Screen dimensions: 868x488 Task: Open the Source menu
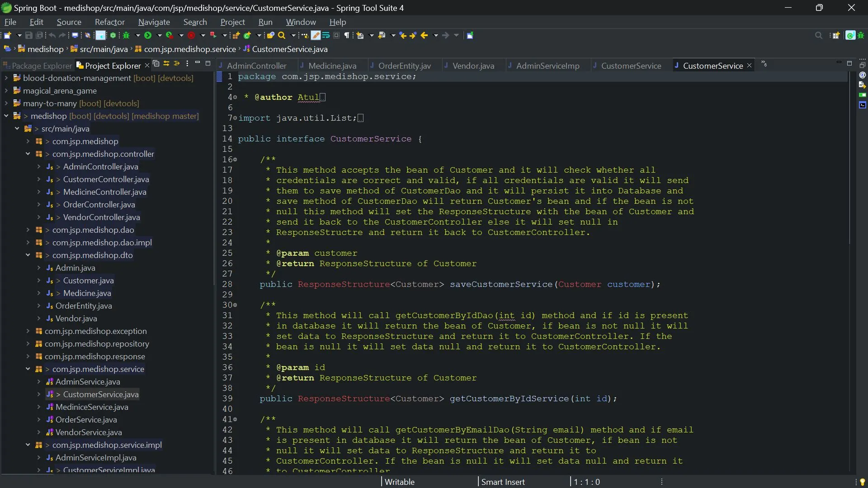(x=69, y=22)
